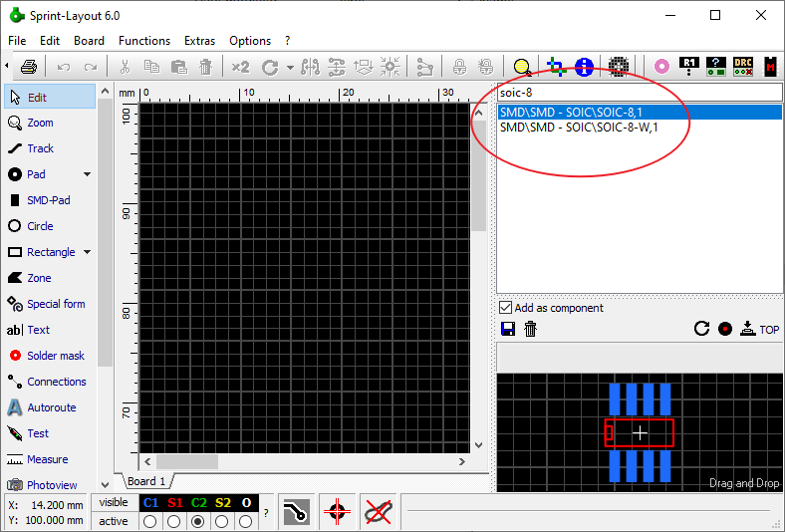Click the Mirror vertical icon
The height and width of the screenshot is (532, 785).
tap(337, 67)
